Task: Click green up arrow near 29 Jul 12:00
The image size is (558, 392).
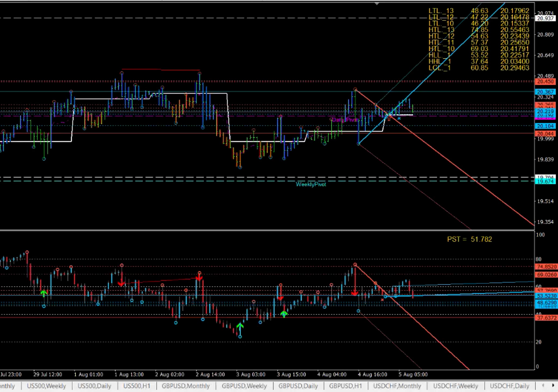Action: point(44,293)
